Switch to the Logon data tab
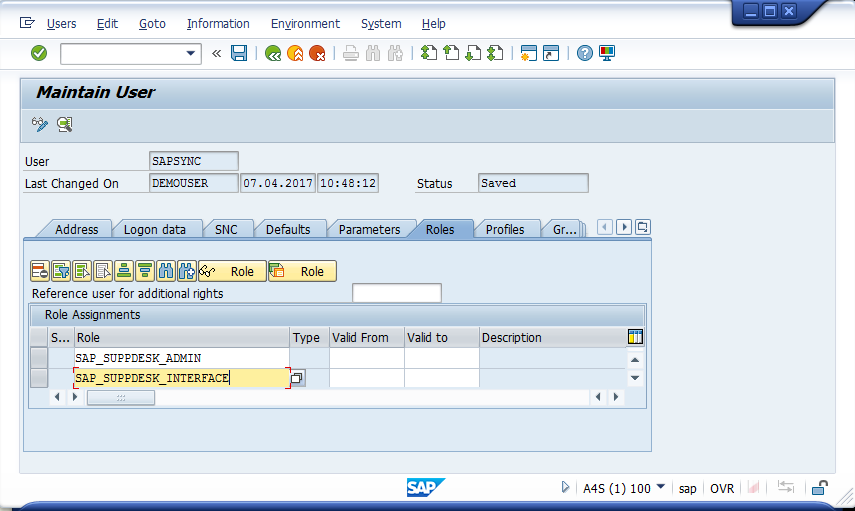 (x=155, y=229)
